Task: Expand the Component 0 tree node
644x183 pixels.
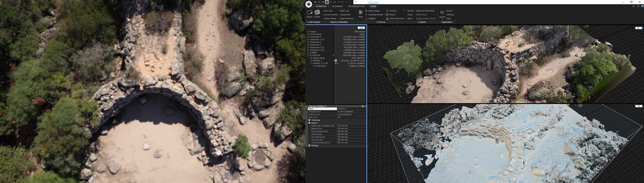Action: coord(308,37)
